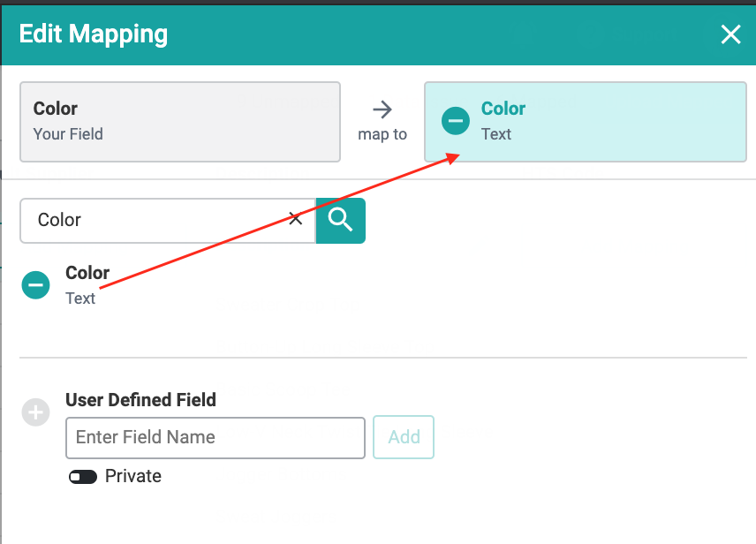Click the "Edit Mapping" dialog title
This screenshot has height=544, width=756.
pyautogui.click(x=94, y=34)
